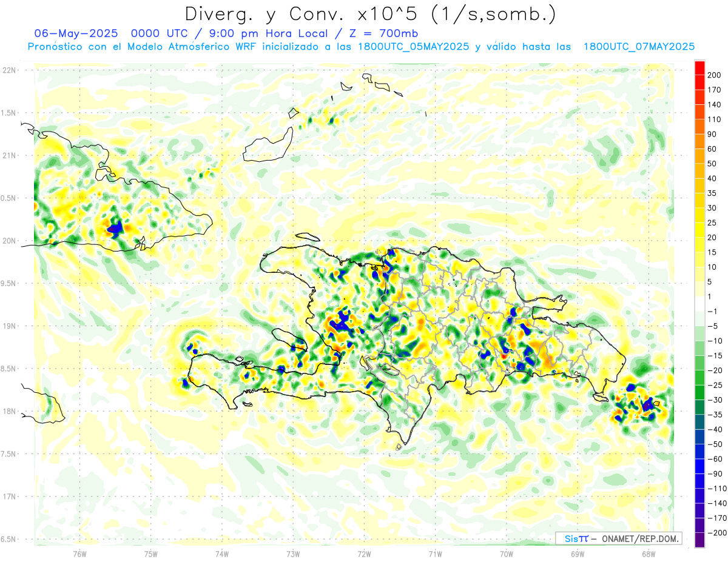This screenshot has width=728, height=562.
Task: Click the red top segment of the color bar
Action: tap(699, 67)
